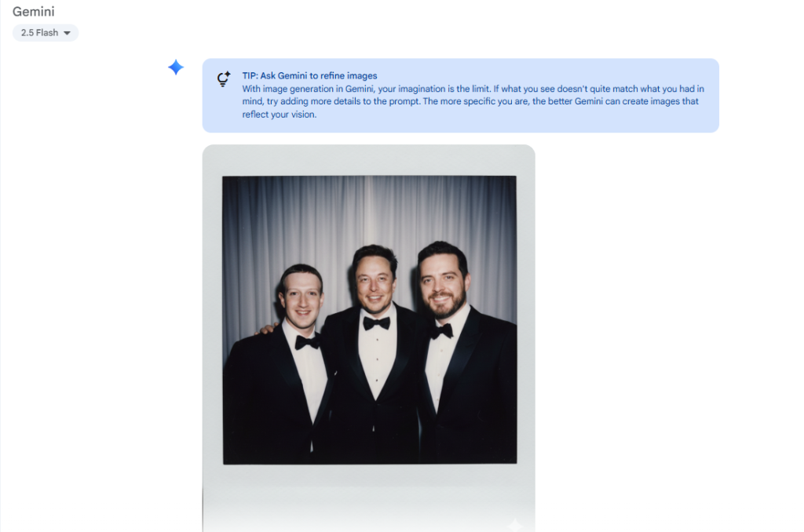Select the 'TIP: Ask Gemini to refine images' heading
This screenshot has width=804, height=532.
309,76
